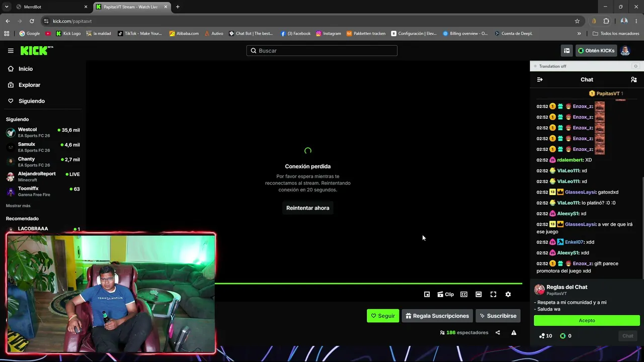The image size is (644, 362).
Task: Open AlejandroReport's live channel
Action: (x=43, y=176)
